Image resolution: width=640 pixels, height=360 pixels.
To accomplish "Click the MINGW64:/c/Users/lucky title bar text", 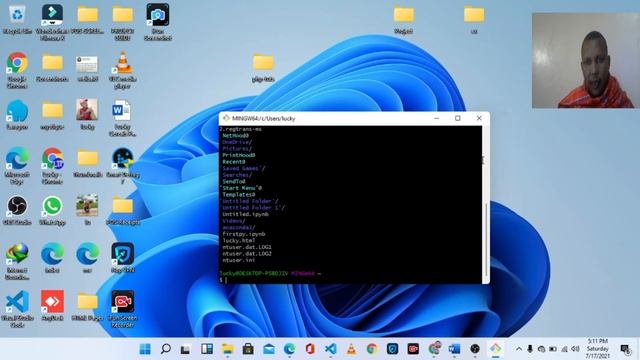I will (263, 118).
